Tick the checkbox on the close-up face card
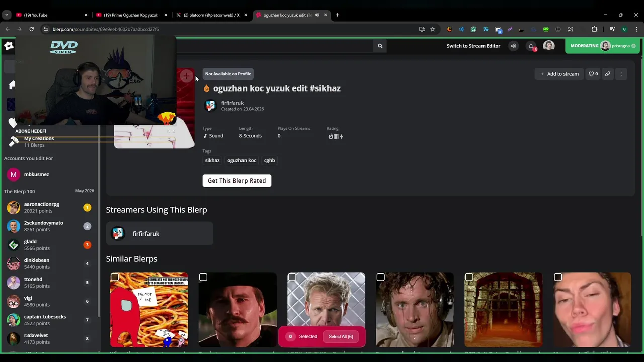This screenshot has width=644, height=362. 558,277
